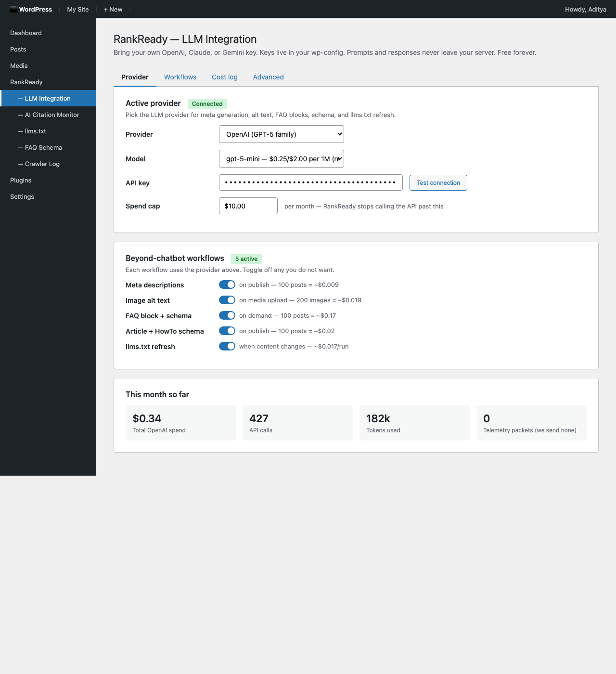Open Media in the sidebar
The image size is (616, 674).
pyautogui.click(x=48, y=65)
